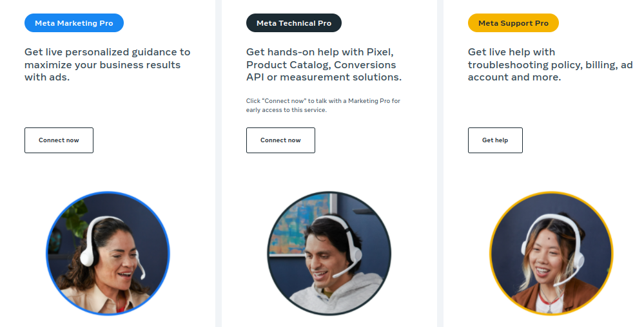The height and width of the screenshot is (327, 644).
Task: Click the early access note about Marketing Pro
Action: [323, 106]
